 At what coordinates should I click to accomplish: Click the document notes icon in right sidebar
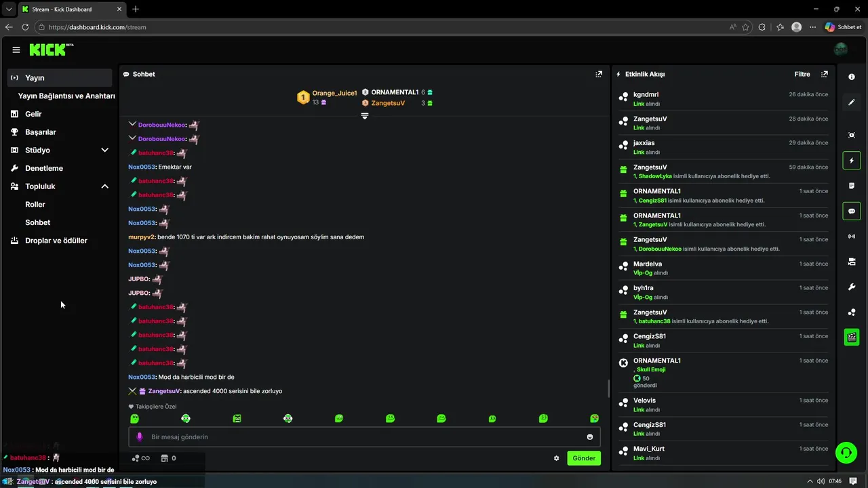pyautogui.click(x=852, y=186)
